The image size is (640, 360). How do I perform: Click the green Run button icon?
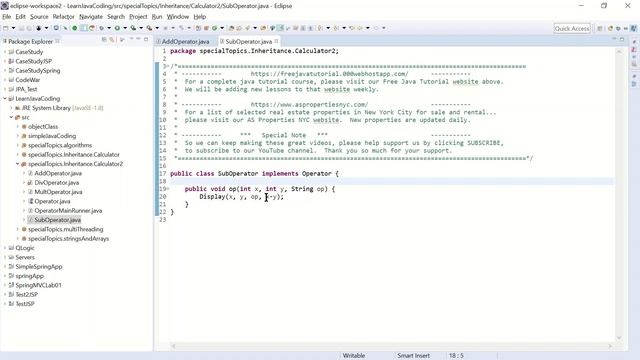(117, 28)
